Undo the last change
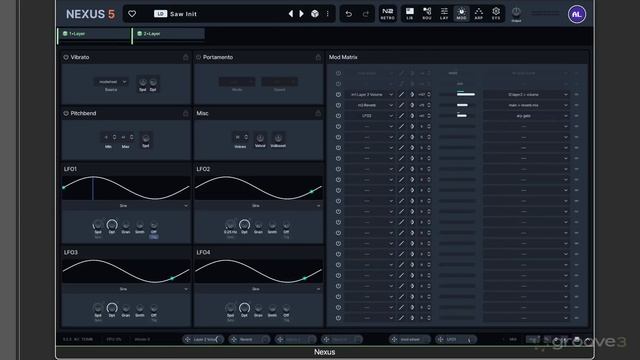 (x=349, y=14)
